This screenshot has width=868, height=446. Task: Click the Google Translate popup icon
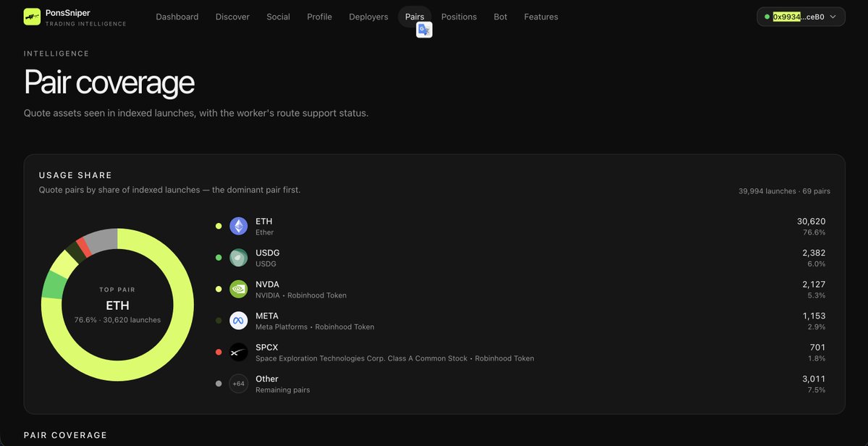pyautogui.click(x=424, y=30)
